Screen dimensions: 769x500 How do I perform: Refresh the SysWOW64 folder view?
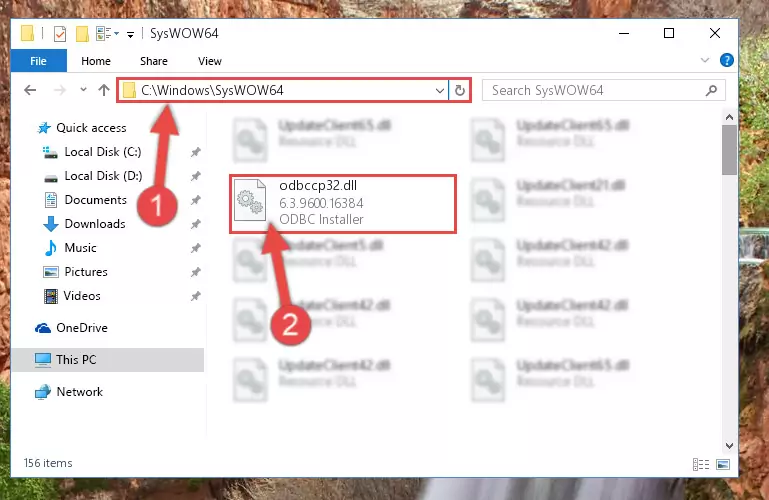pyautogui.click(x=460, y=90)
